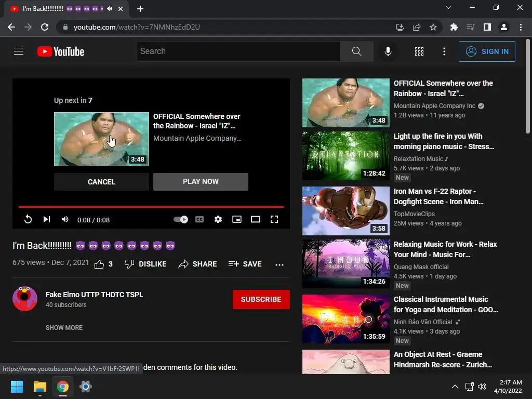The height and width of the screenshot is (399, 532).
Task: Install YouTube app icon in address bar
Action: (x=400, y=27)
